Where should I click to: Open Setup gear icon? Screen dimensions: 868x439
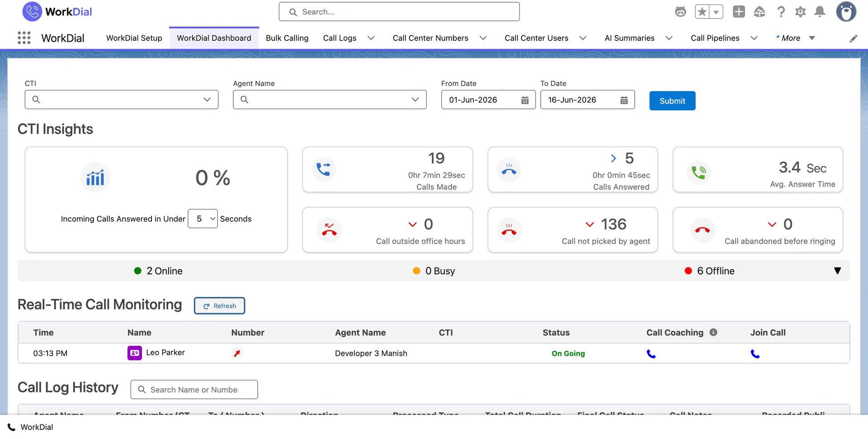800,12
